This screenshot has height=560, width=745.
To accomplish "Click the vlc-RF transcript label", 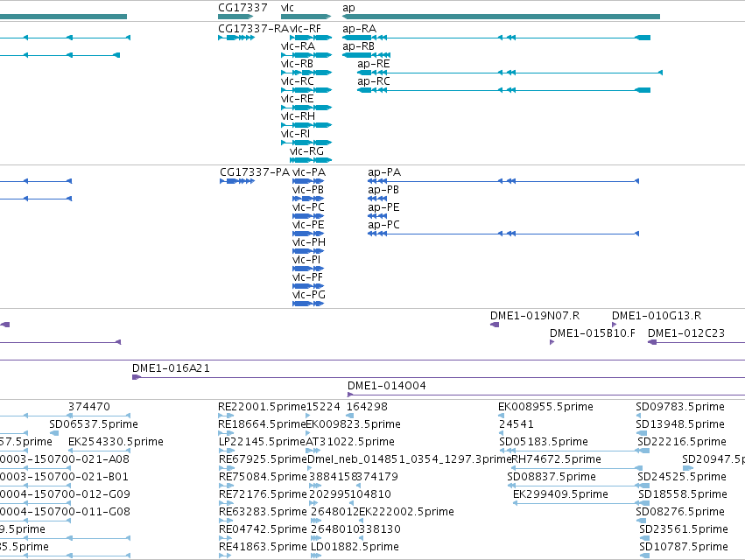I will click(306, 29).
